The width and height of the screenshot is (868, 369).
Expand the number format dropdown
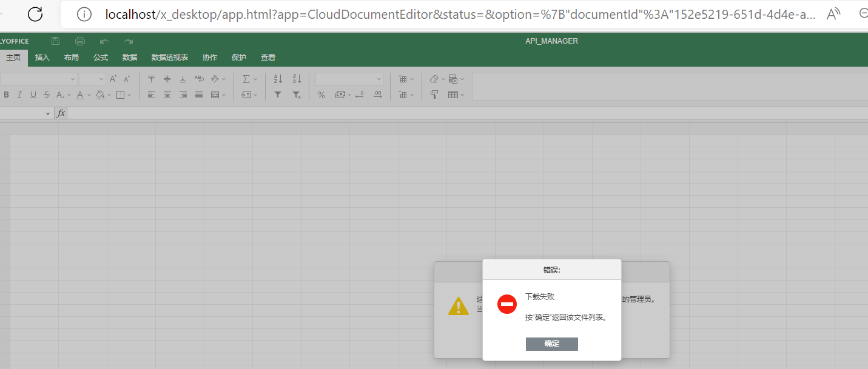coord(379,79)
